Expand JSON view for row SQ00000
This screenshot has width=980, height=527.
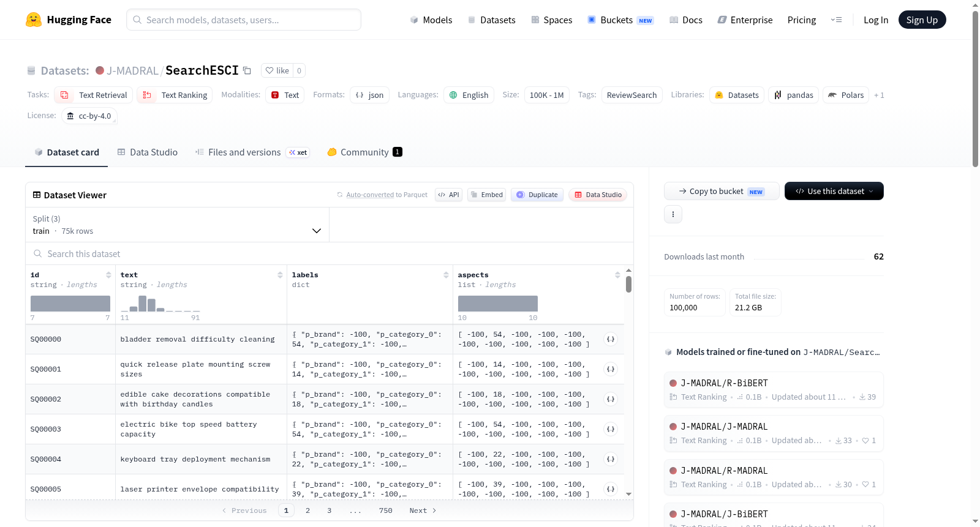tap(611, 339)
